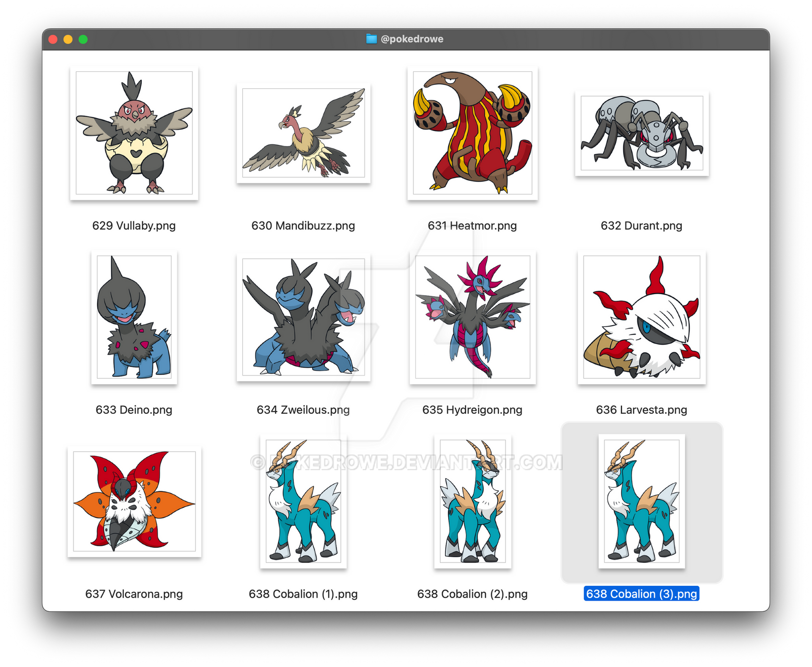
Task: Click the filename '636 Larvesta.png'
Action: pos(642,410)
